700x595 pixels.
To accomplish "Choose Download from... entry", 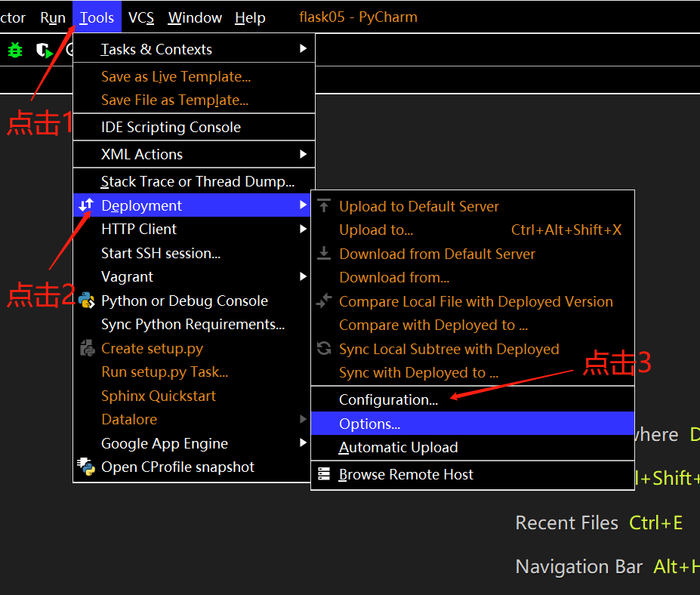I will click(472, 277).
